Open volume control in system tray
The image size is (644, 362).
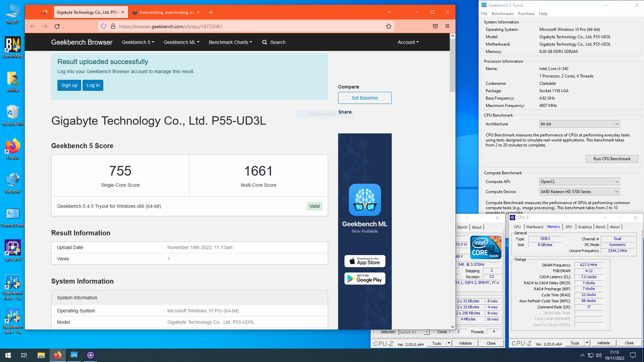(599, 355)
